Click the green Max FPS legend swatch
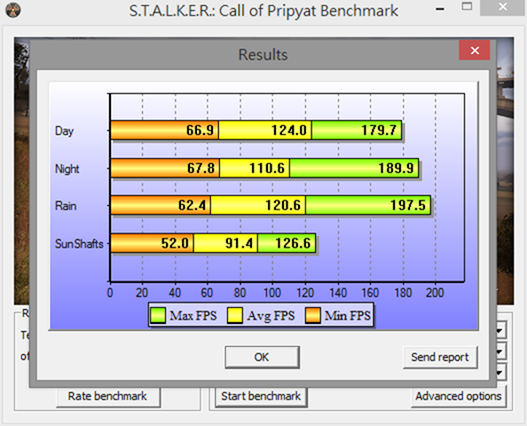Image resolution: width=527 pixels, height=426 pixels. tap(158, 316)
